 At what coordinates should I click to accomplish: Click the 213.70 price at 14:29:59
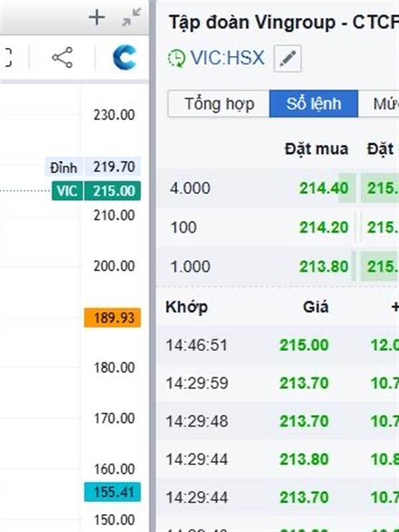[x=304, y=384]
